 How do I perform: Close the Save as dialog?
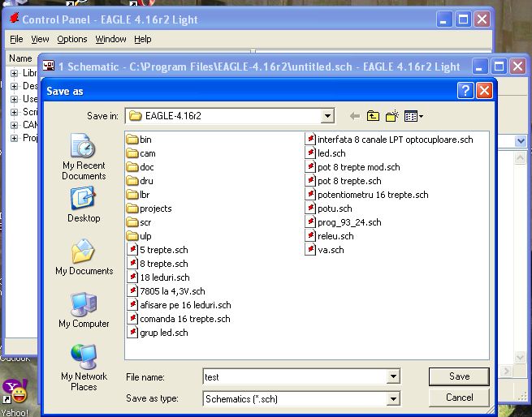[484, 91]
